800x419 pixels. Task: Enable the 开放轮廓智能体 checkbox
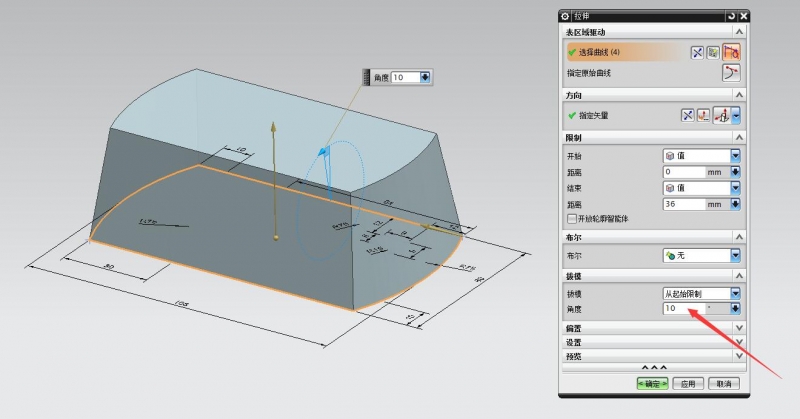pos(571,218)
